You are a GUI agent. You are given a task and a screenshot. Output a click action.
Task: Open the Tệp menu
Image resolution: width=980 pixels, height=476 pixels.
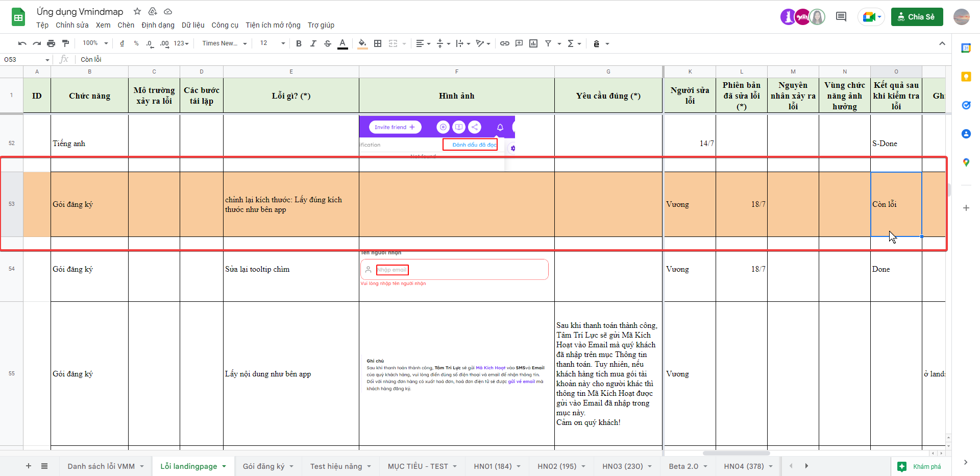point(42,25)
